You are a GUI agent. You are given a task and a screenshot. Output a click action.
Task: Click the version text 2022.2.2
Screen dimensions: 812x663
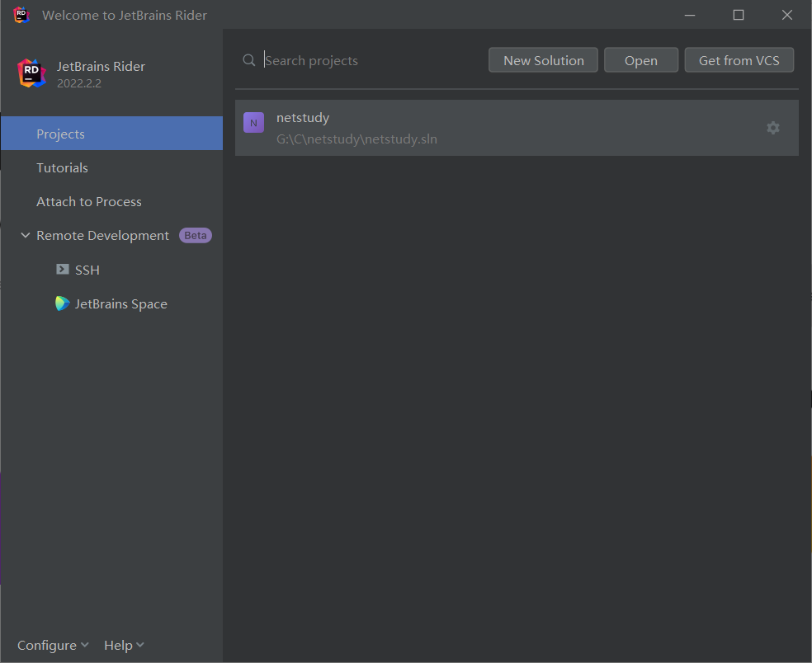coord(79,83)
